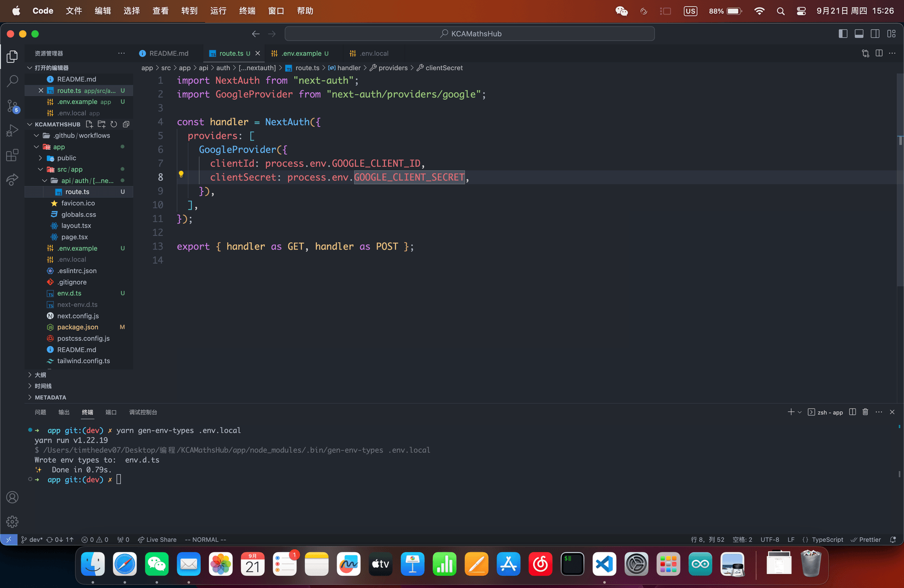Toggle the bottom panel layout button
904x588 pixels.
coord(859,34)
